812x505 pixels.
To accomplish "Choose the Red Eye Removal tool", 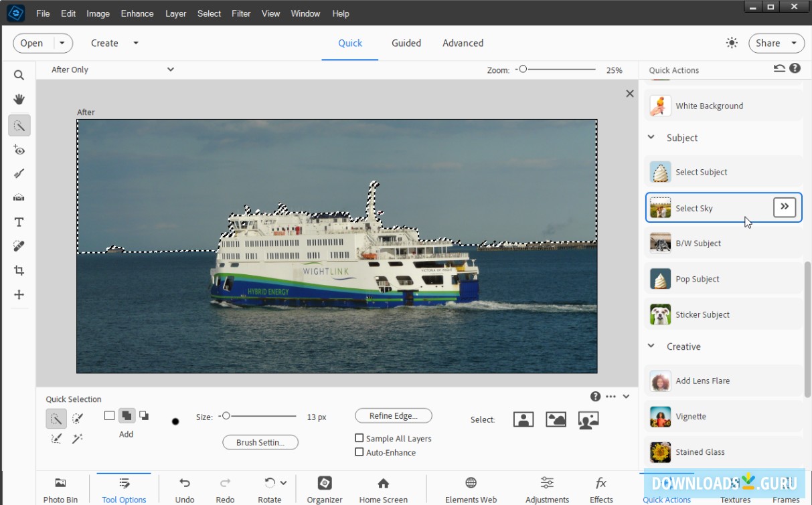I will tap(19, 149).
